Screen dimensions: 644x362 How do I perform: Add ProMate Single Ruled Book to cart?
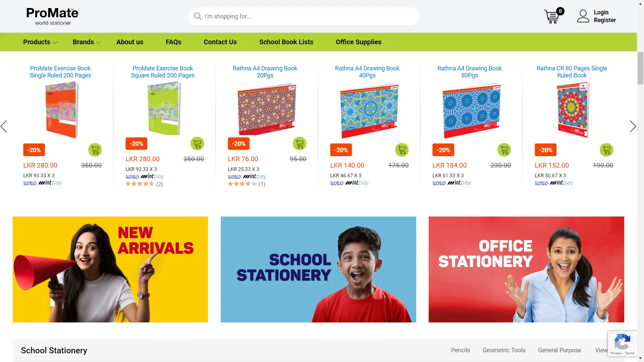point(95,150)
